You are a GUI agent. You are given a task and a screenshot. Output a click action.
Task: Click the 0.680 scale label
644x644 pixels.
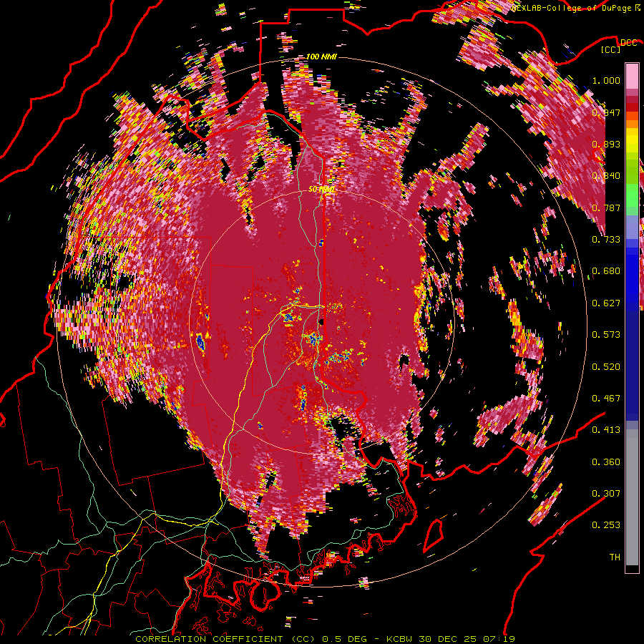click(606, 271)
